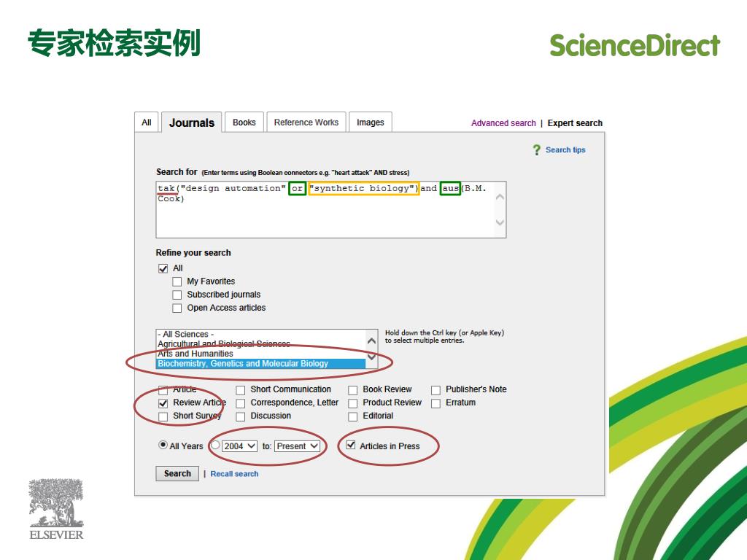This screenshot has height=560, width=747.
Task: Check the My Favorites checkbox
Action: [x=177, y=282]
